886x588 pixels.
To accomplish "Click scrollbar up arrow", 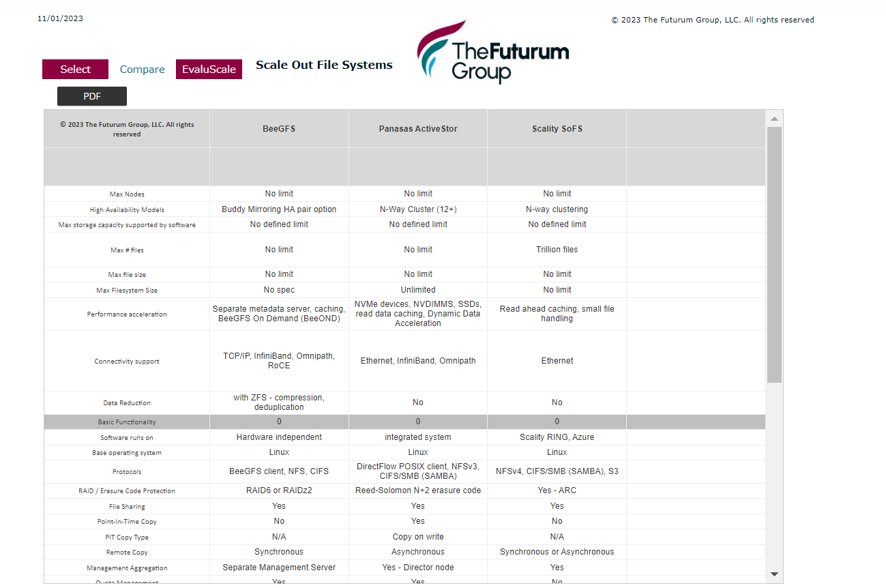I will click(774, 119).
